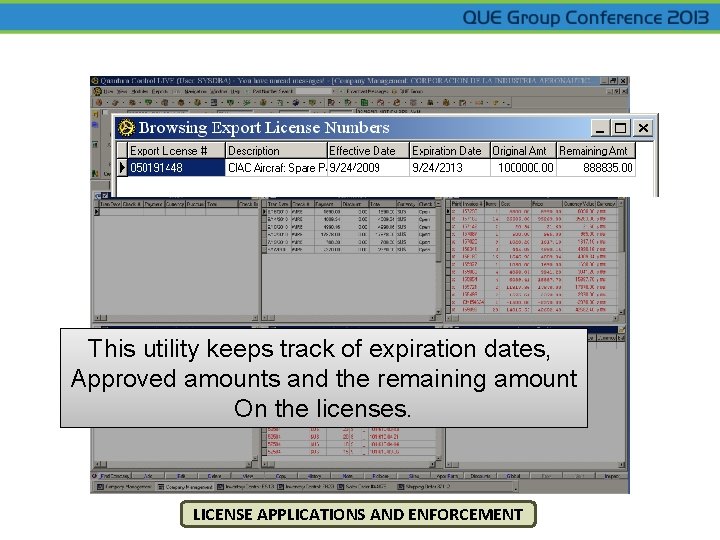
Task: Click the Export License # column header
Action: [176, 151]
